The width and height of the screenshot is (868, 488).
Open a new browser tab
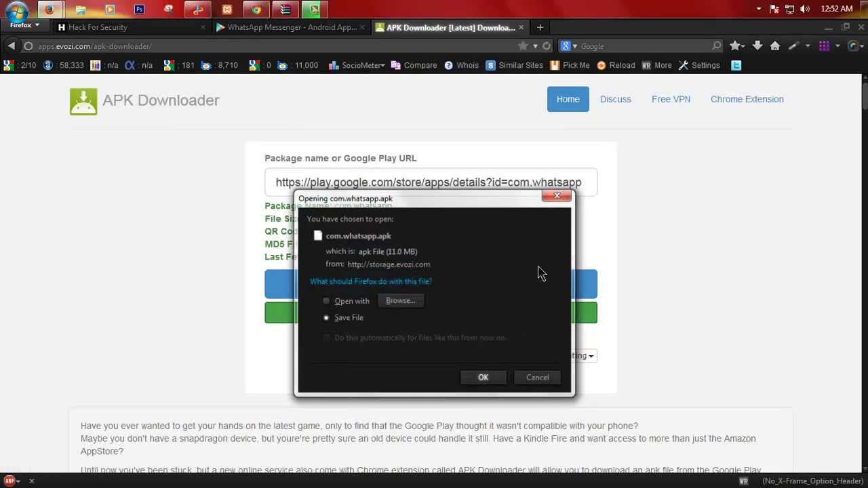pyautogui.click(x=540, y=27)
